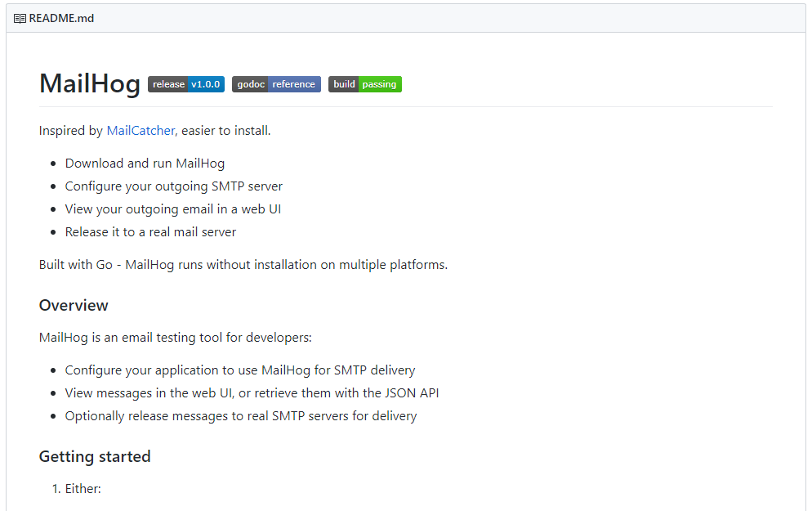Follow the MailCatcher link
The width and height of the screenshot is (812, 511).
141,131
